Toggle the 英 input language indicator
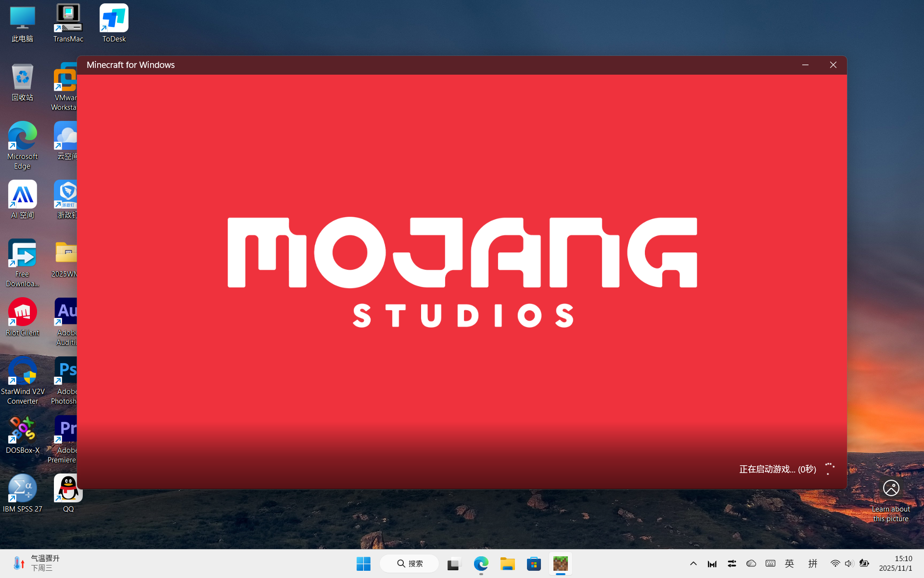 789,563
